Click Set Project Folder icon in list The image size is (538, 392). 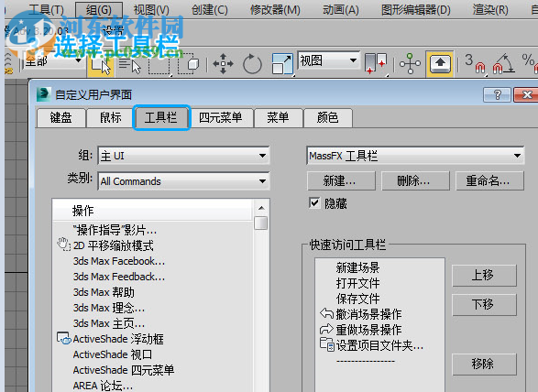[326, 344]
